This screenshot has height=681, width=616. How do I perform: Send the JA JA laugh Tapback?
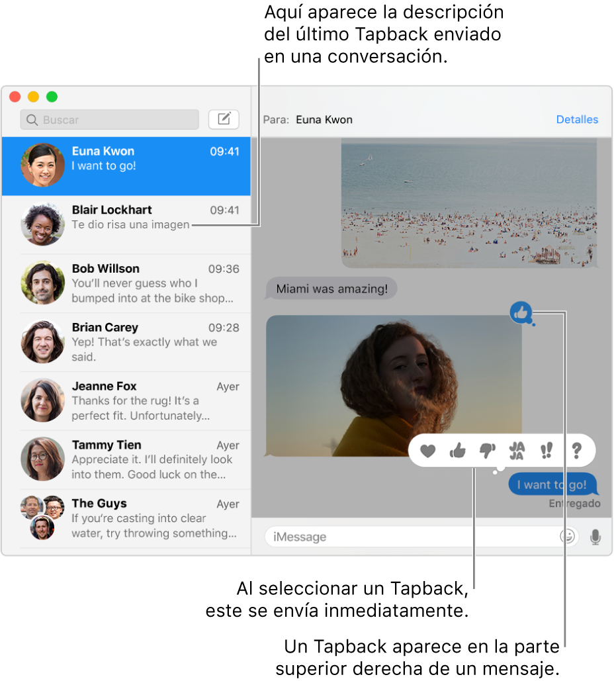pyautogui.click(x=517, y=451)
